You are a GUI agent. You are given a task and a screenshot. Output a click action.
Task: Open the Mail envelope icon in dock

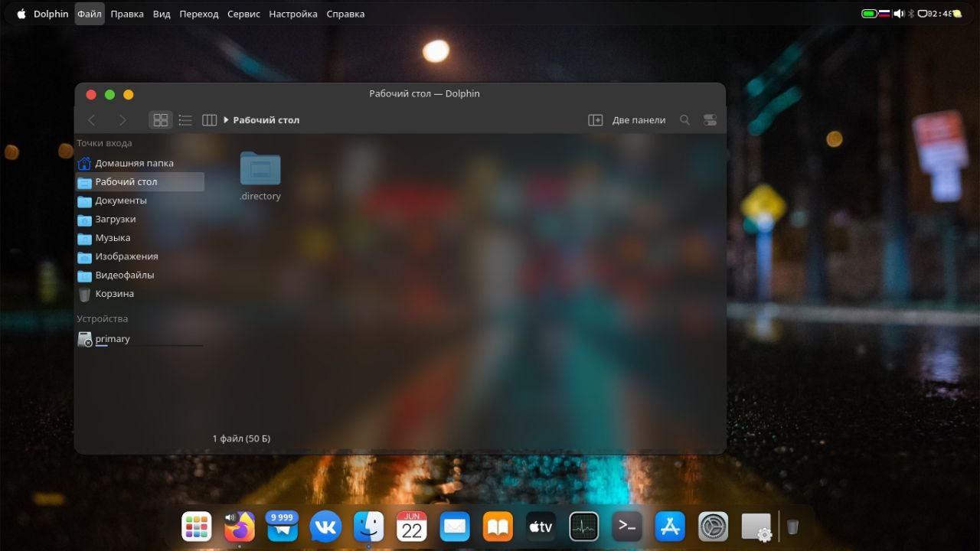(455, 527)
